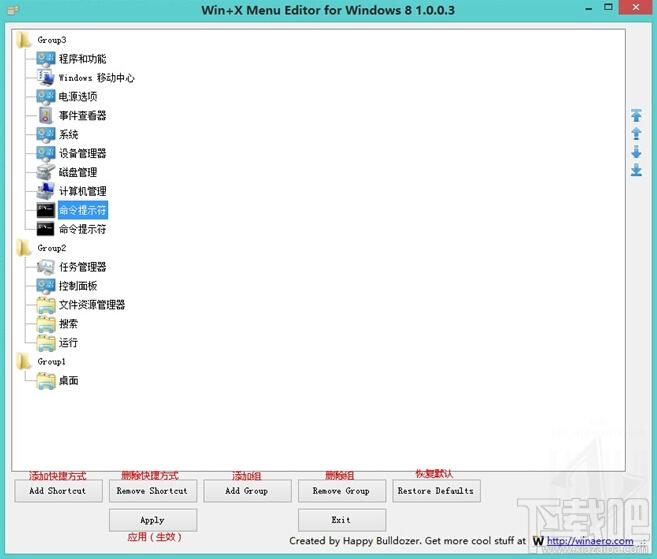Click Restore Defaults button
The height and width of the screenshot is (559, 657).
pyautogui.click(x=436, y=491)
